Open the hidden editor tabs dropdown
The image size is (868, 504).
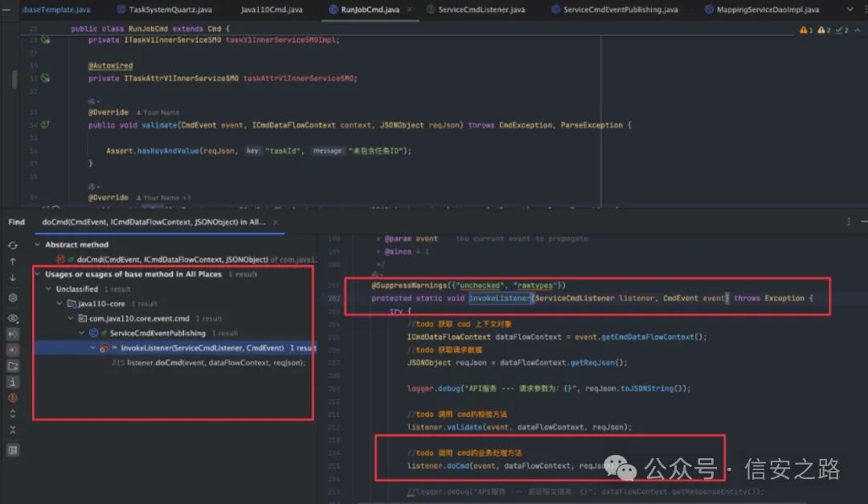[850, 10]
